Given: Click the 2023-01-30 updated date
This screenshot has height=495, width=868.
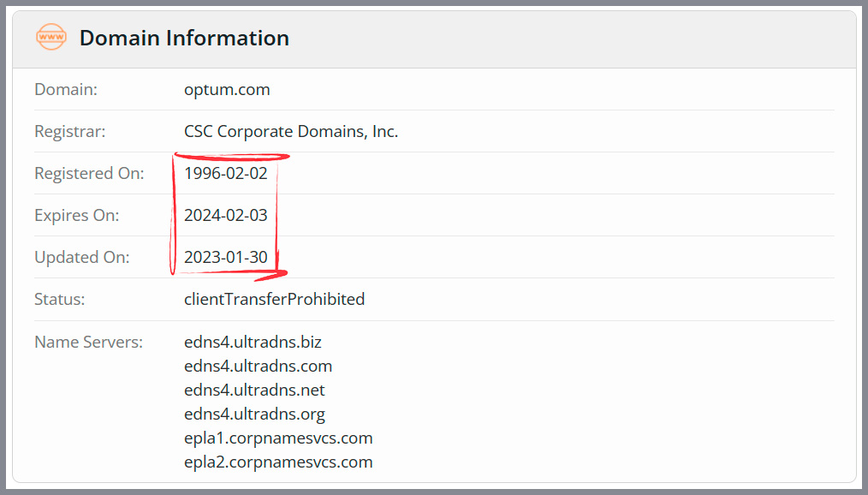Looking at the screenshot, I should click(x=226, y=258).
